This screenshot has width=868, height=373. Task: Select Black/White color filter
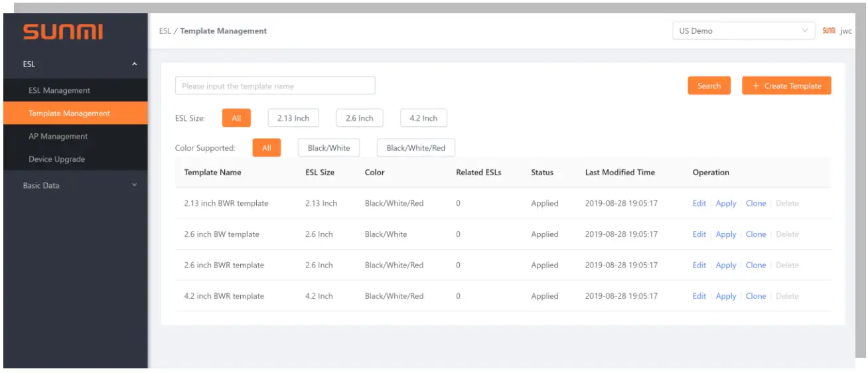point(328,148)
